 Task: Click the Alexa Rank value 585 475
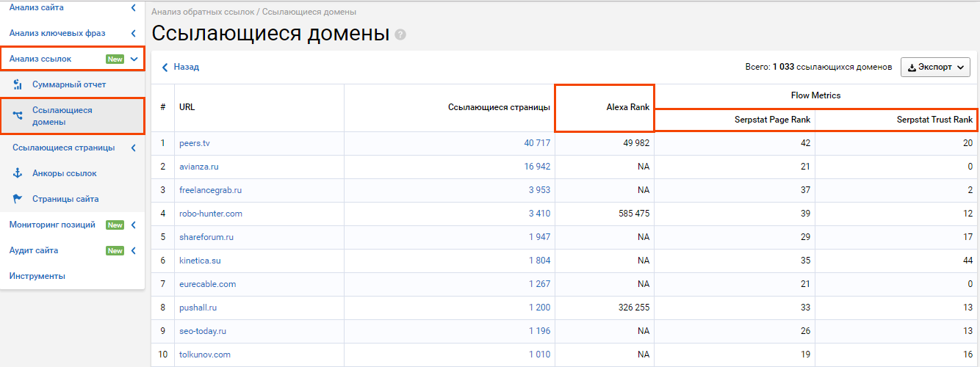633,214
